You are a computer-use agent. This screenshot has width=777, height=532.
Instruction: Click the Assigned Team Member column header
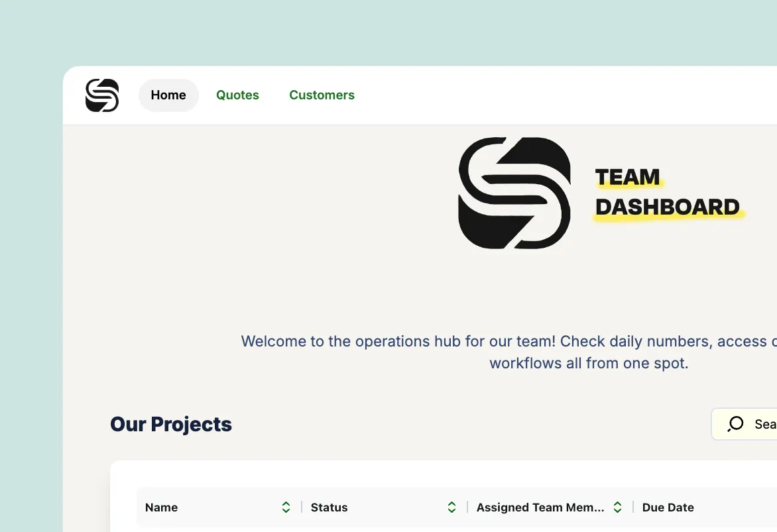point(540,507)
